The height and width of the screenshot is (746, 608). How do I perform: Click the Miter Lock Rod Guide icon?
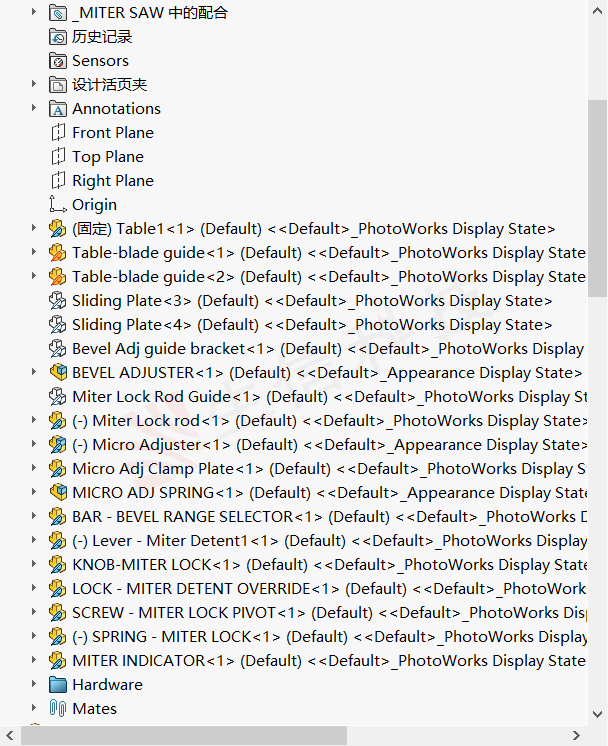[x=58, y=397]
